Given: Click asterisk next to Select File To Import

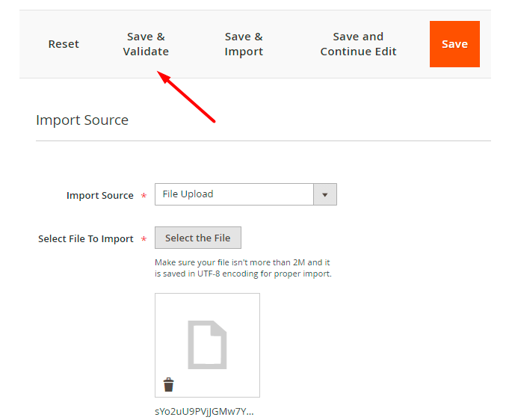Looking at the screenshot, I should pyautogui.click(x=144, y=239).
